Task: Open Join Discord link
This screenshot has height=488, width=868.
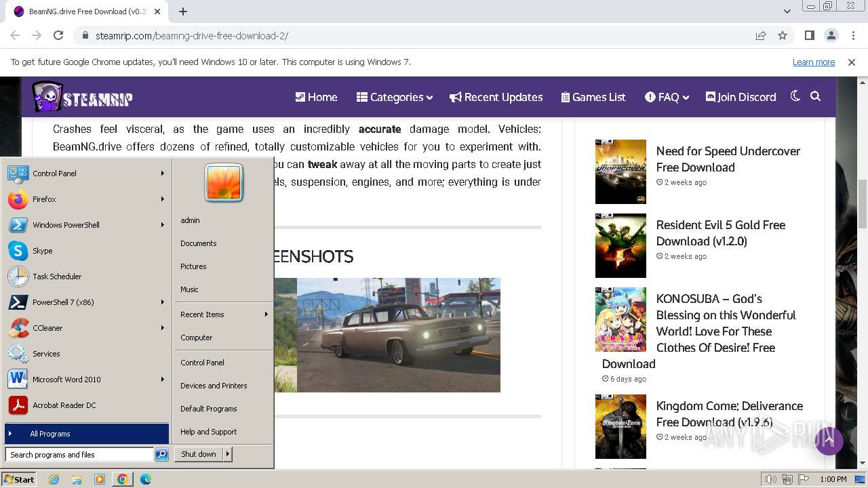Action: 741,97
